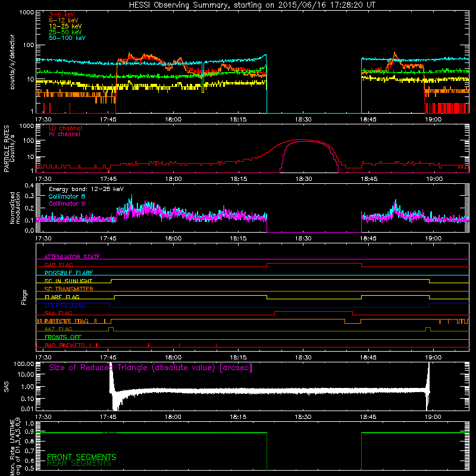Select the Collimator 8 legend label
This screenshot has width=476, height=476.
[67, 196]
